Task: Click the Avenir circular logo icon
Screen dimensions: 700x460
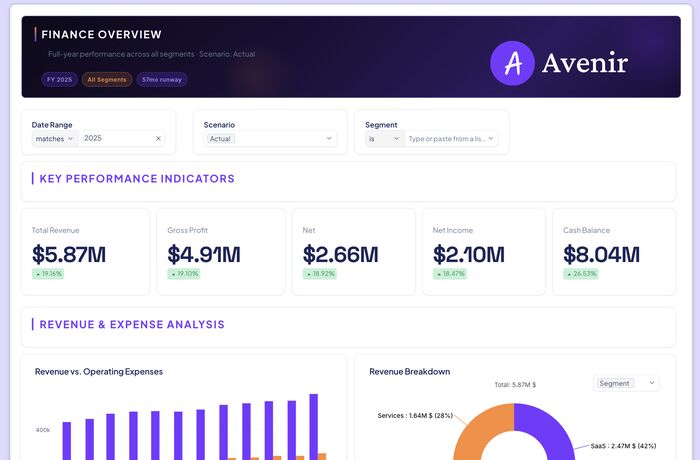Action: click(512, 63)
